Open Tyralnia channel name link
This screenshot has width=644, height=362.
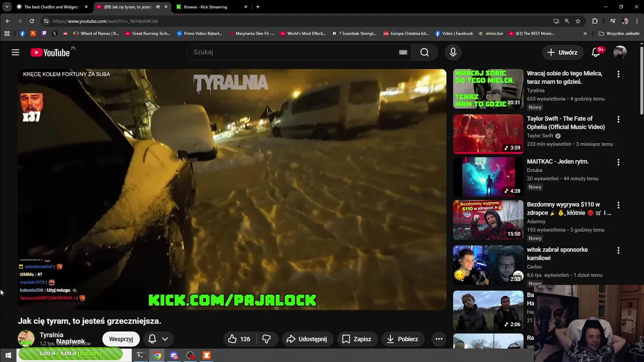pos(51,335)
